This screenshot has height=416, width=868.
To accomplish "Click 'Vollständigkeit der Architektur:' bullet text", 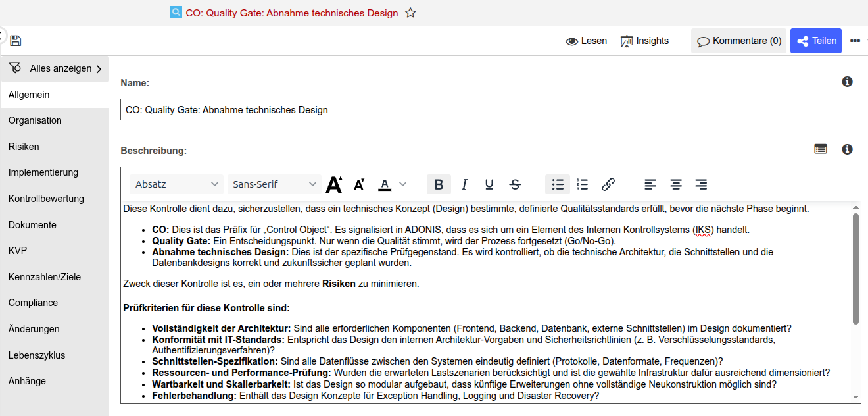I will (x=221, y=328).
